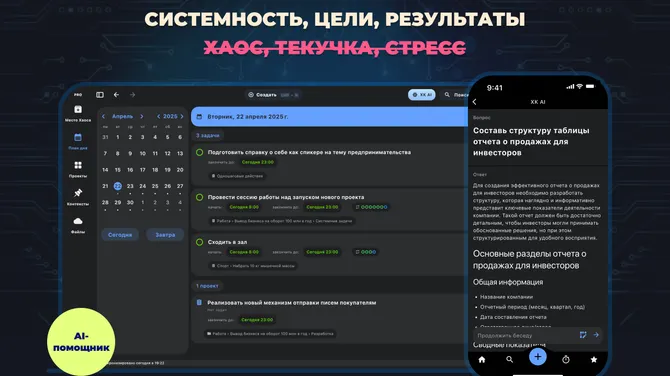Image resolution: width=670 pixels, height=376 pixels.
Task: Complete task Провести сессию работы
Action: coord(200,197)
